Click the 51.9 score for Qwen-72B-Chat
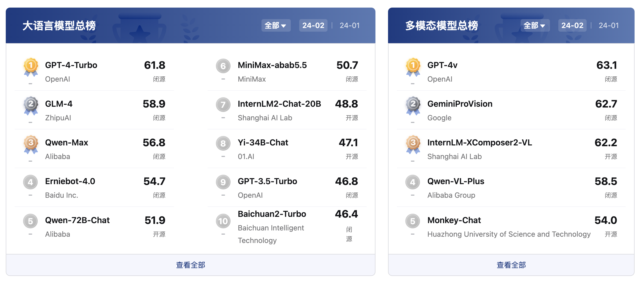The width and height of the screenshot is (644, 283). coord(155,220)
